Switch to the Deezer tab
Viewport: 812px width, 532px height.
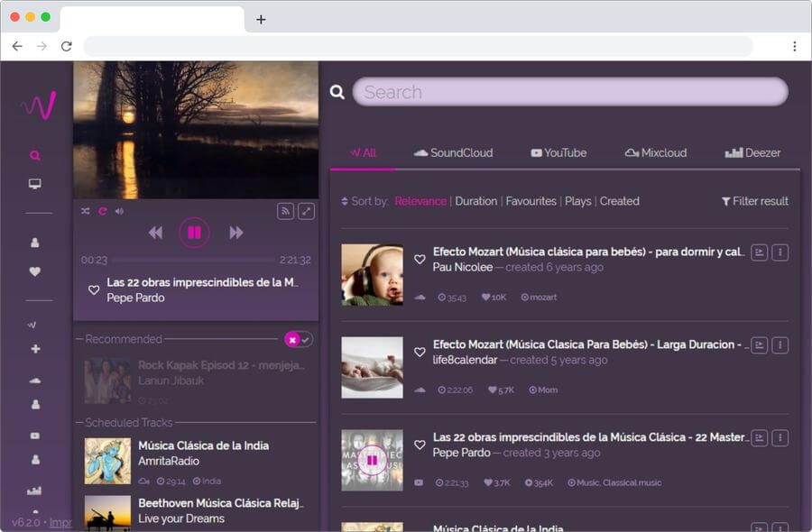click(x=752, y=152)
